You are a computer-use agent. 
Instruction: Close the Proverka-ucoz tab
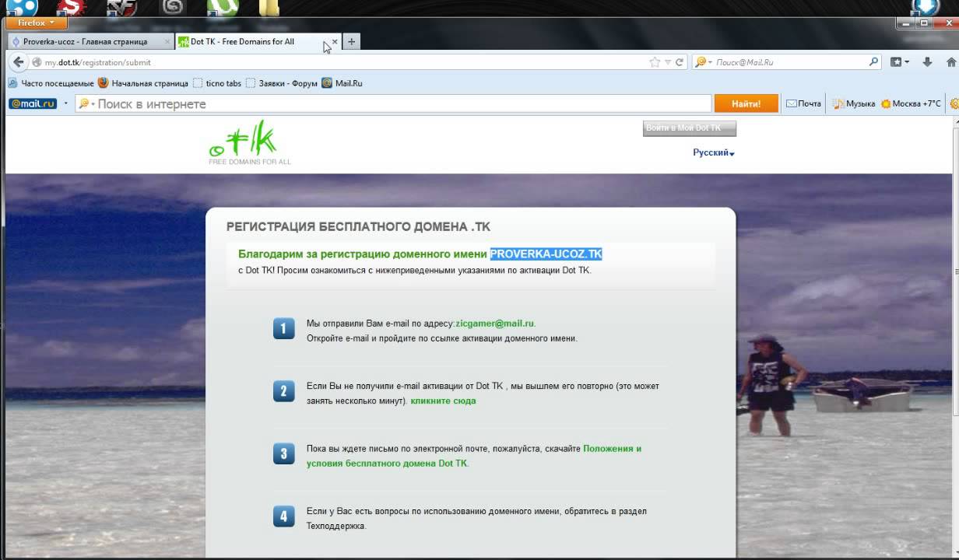(x=166, y=42)
